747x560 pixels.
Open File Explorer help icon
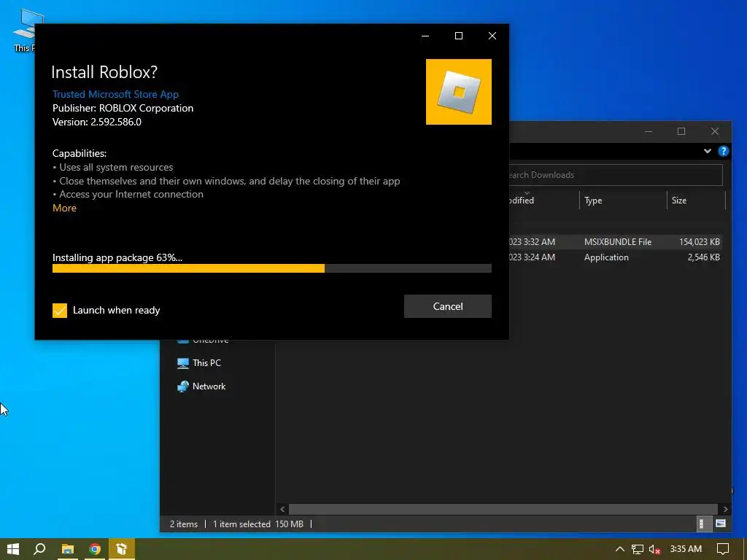[723, 152]
